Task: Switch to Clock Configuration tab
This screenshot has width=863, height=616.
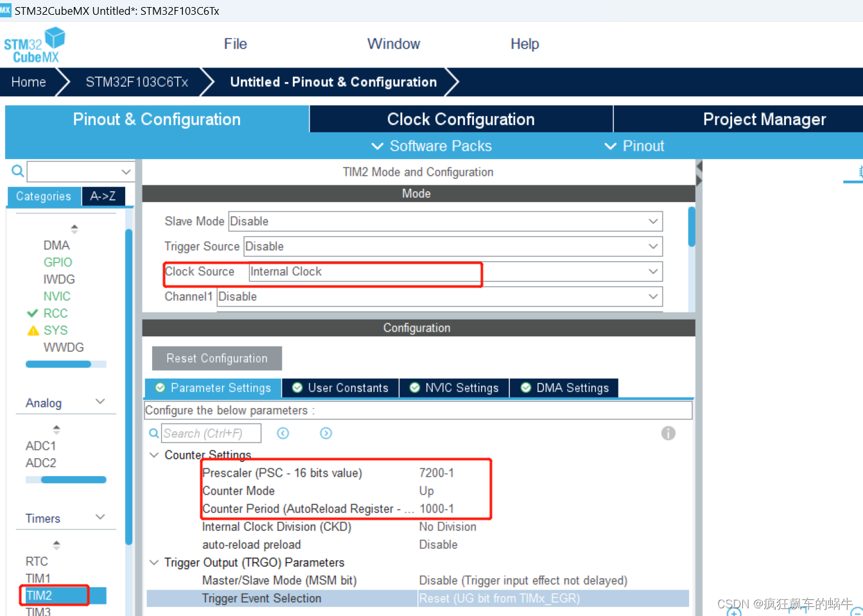Action: coord(461,119)
